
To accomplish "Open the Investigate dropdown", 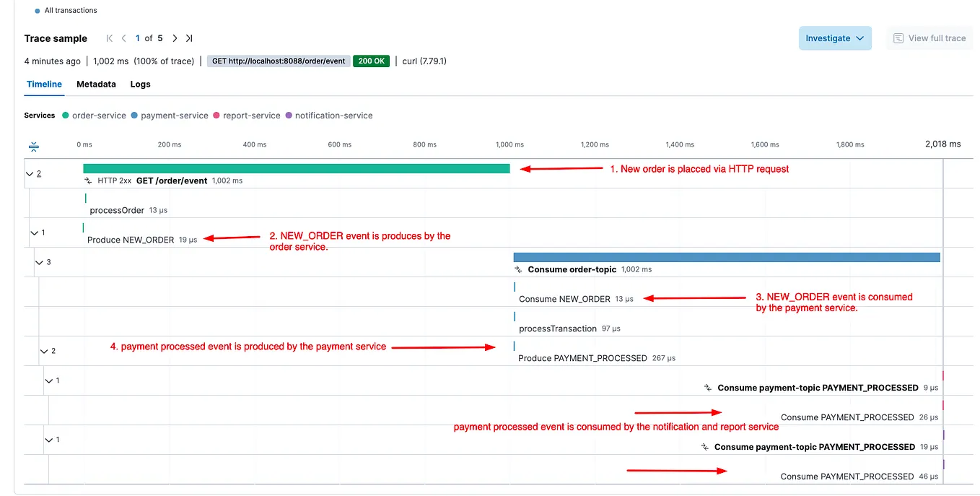I will pos(835,38).
